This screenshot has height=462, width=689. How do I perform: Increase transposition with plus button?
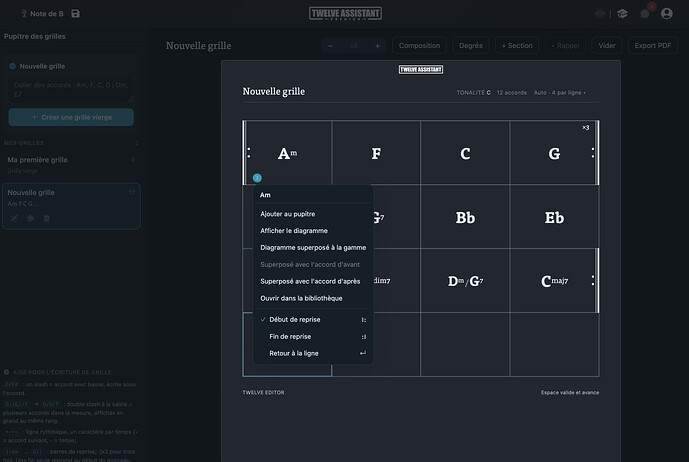pos(377,46)
